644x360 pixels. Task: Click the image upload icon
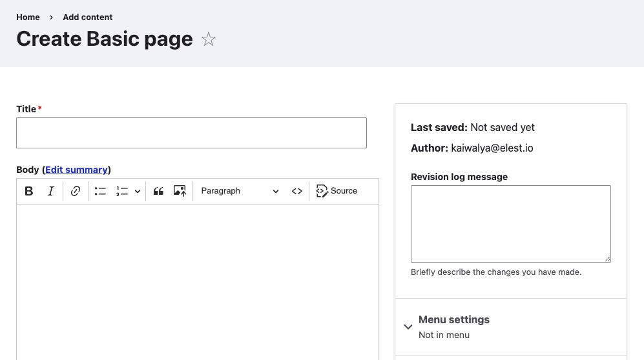180,191
